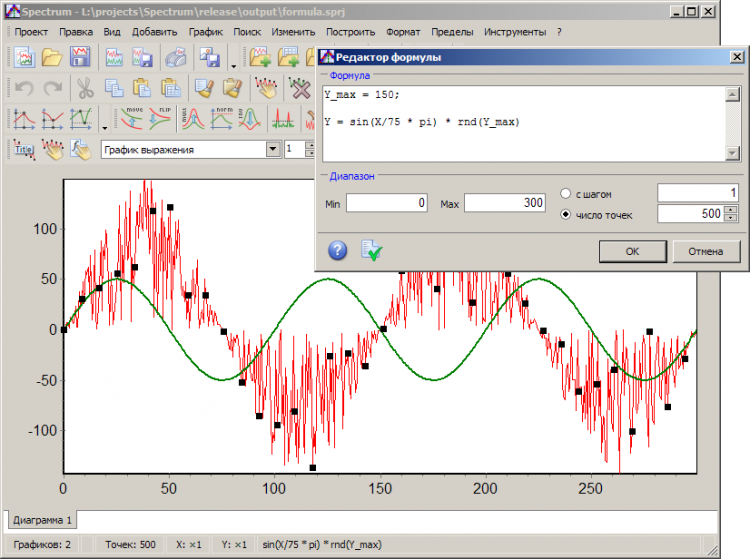750x559 pixels.
Task: Click the Flip graph icon
Action: pyautogui.click(x=160, y=119)
